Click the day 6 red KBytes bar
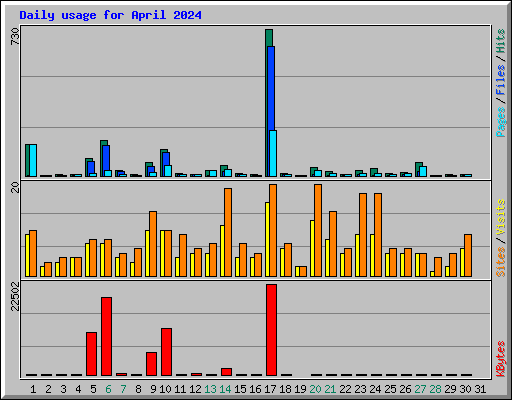This screenshot has width=512, height=400. pyautogui.click(x=106, y=336)
